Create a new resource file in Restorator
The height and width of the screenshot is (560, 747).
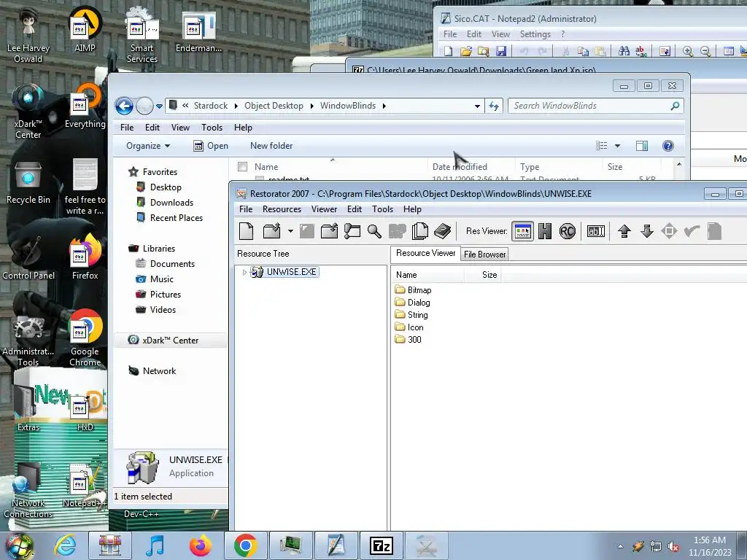pyautogui.click(x=247, y=231)
